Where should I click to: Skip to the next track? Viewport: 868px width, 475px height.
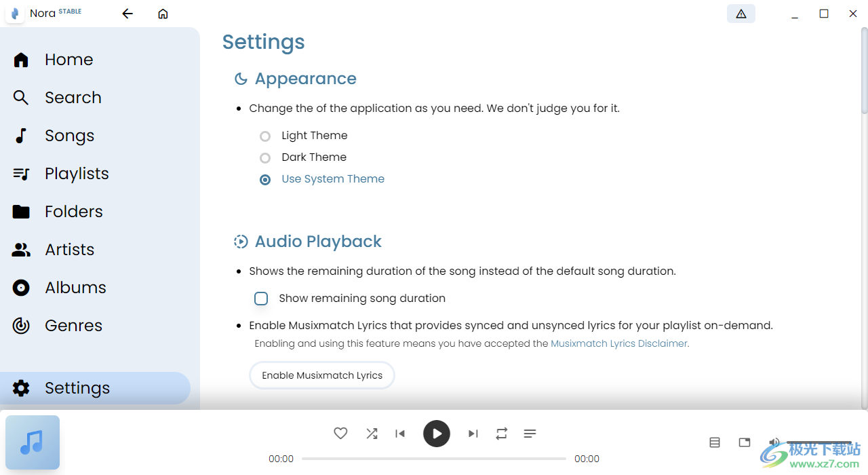[x=473, y=434]
